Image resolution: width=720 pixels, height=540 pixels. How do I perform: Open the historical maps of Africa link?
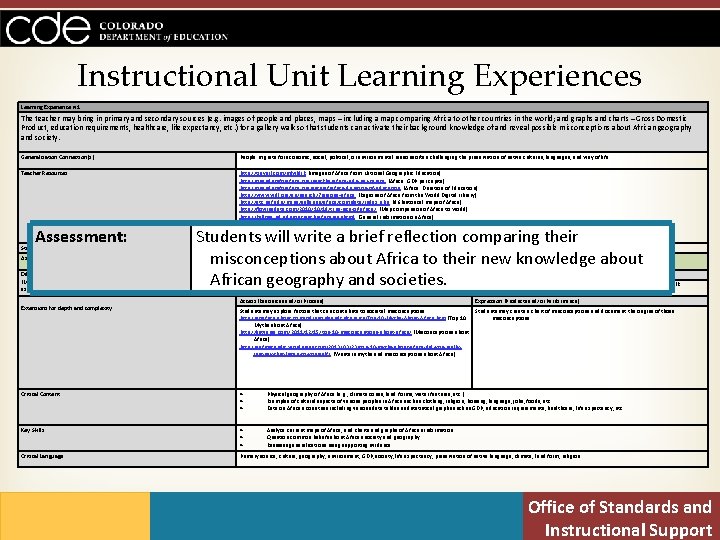[315, 202]
